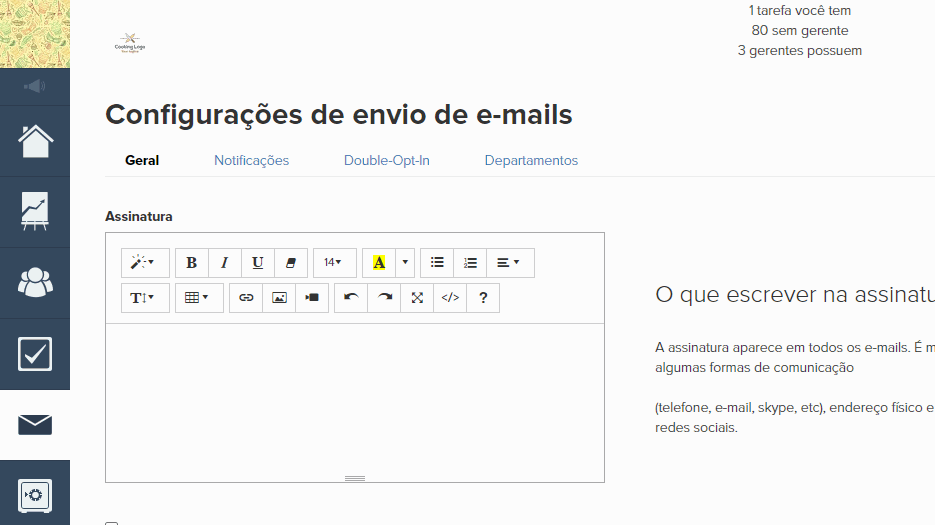Undo the last edit in the editor
The image size is (935, 525).
(351, 298)
